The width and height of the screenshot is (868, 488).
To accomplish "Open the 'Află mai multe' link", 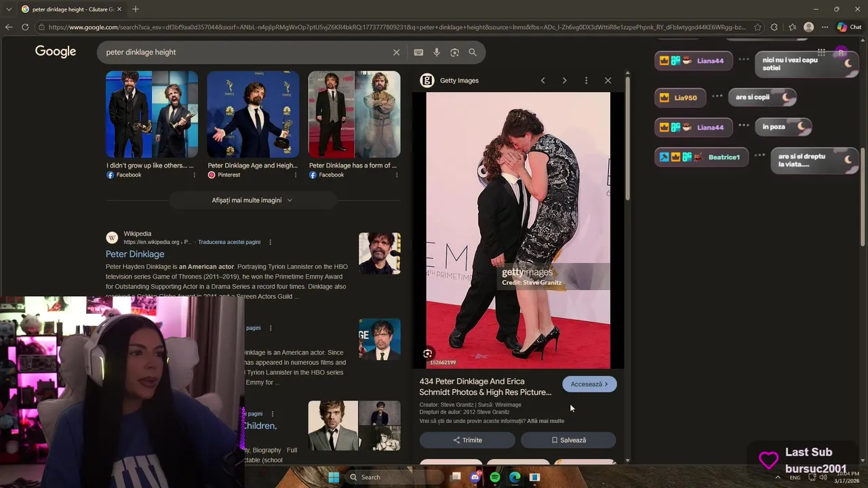I will click(x=546, y=421).
